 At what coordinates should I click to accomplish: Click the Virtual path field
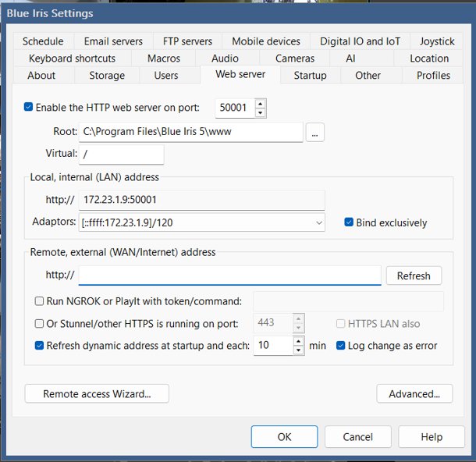pos(122,155)
